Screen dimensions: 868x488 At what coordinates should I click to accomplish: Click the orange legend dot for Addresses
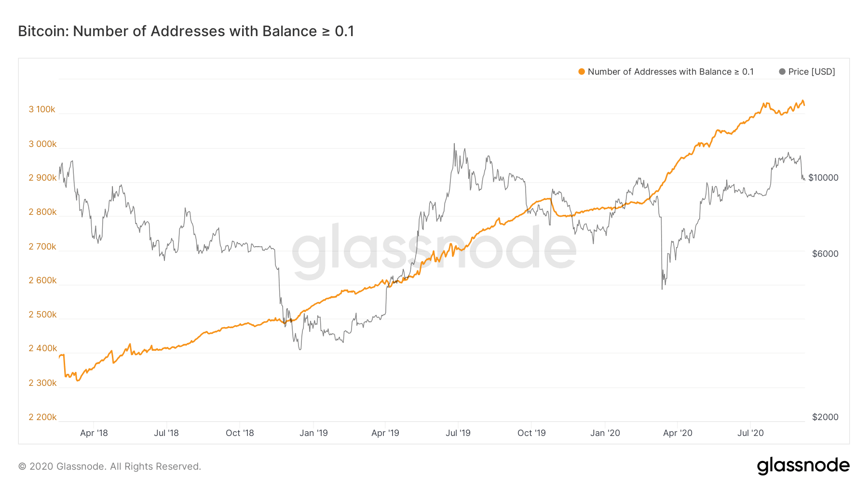(582, 72)
